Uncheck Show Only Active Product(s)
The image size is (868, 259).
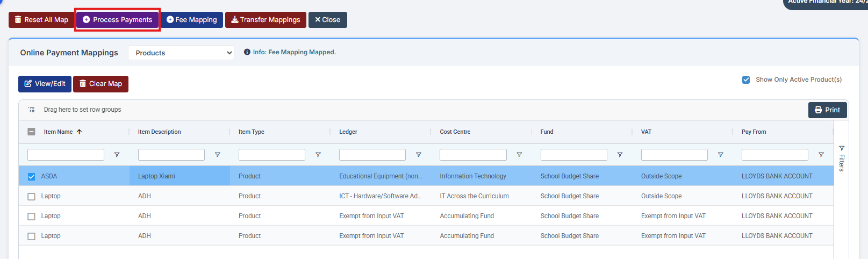(x=746, y=80)
